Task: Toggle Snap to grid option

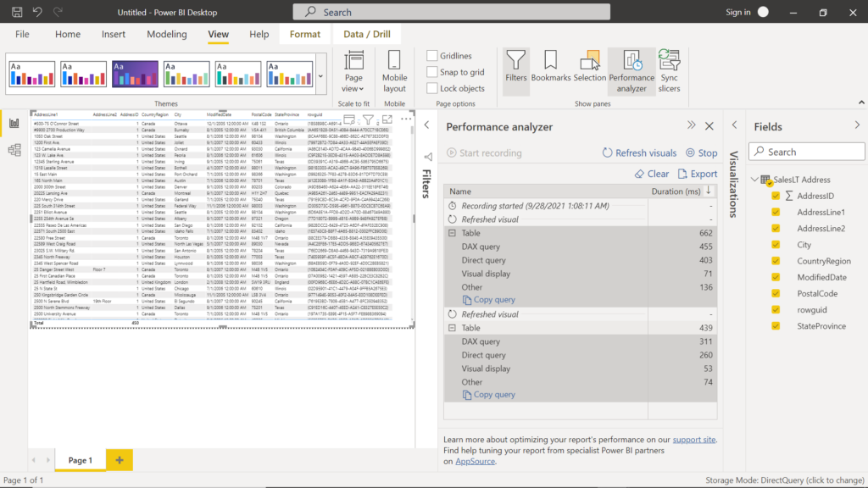Action: [x=434, y=72]
